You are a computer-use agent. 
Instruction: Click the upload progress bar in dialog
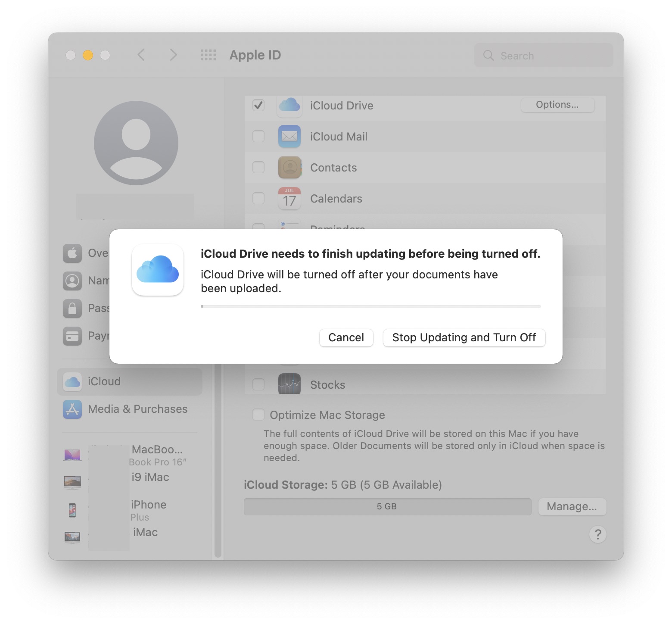(370, 306)
